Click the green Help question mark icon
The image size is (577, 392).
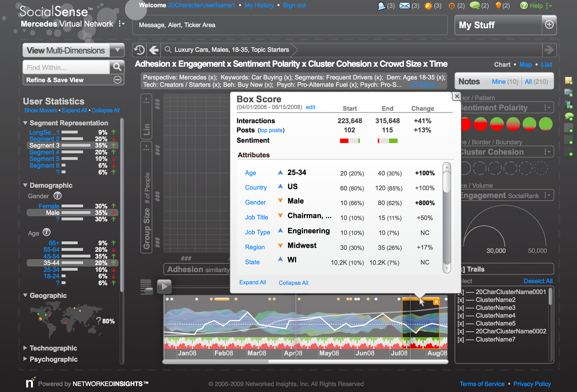click(524, 5)
